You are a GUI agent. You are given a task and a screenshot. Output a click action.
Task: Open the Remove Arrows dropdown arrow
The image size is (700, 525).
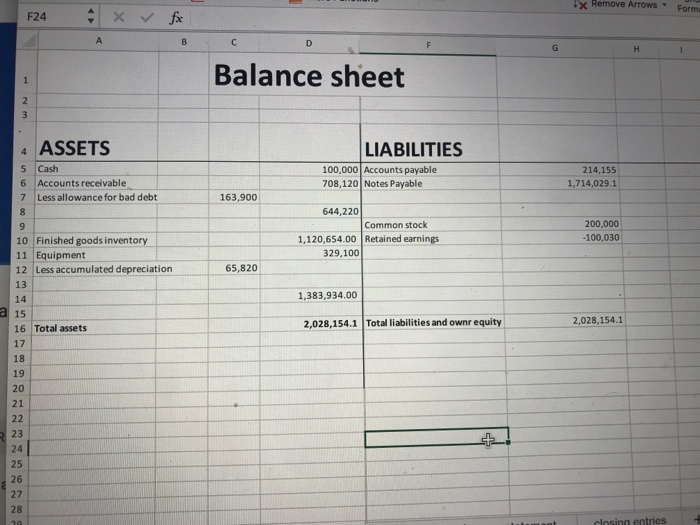pos(664,5)
